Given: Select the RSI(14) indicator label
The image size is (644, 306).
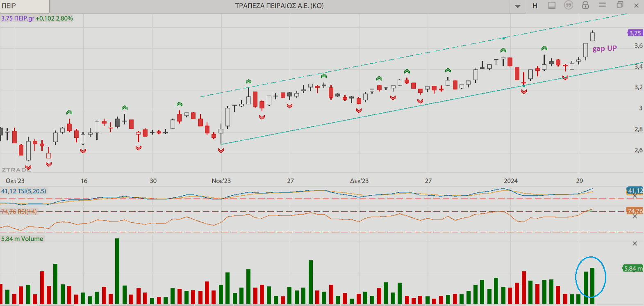Looking at the screenshot, I should pos(19,212).
